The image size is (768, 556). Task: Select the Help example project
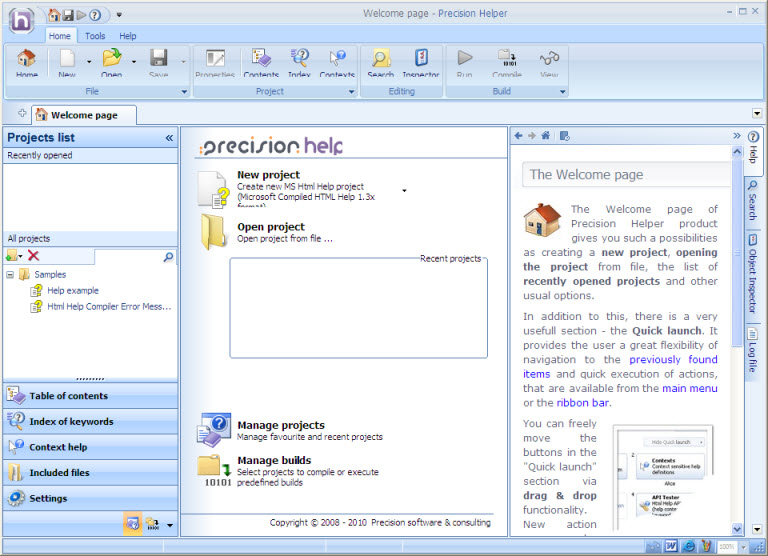coord(72,290)
